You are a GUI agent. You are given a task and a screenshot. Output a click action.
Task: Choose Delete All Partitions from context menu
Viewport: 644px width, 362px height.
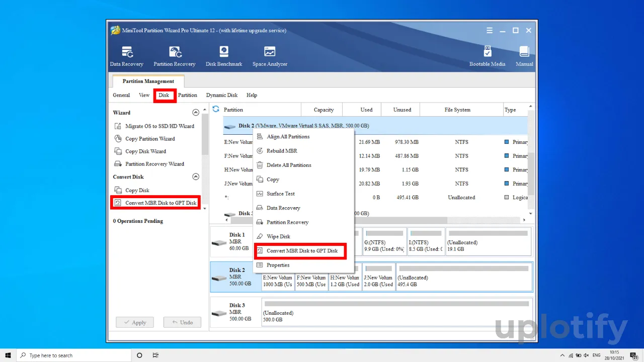pyautogui.click(x=303, y=165)
